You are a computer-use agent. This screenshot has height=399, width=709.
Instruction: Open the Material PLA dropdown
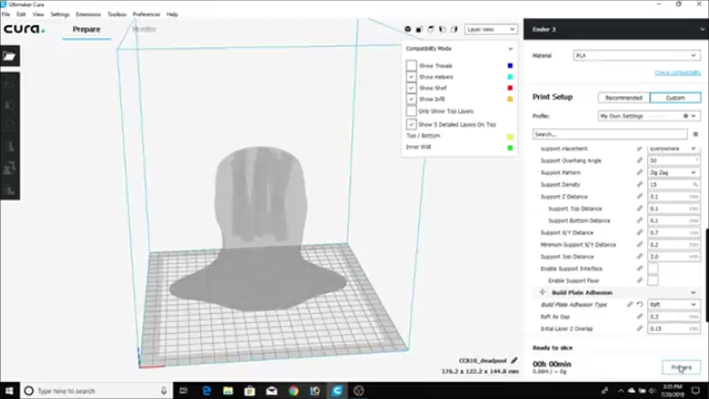[637, 56]
